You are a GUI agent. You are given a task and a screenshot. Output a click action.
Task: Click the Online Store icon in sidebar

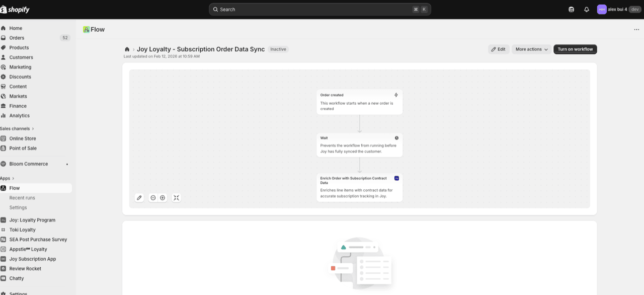(4, 138)
